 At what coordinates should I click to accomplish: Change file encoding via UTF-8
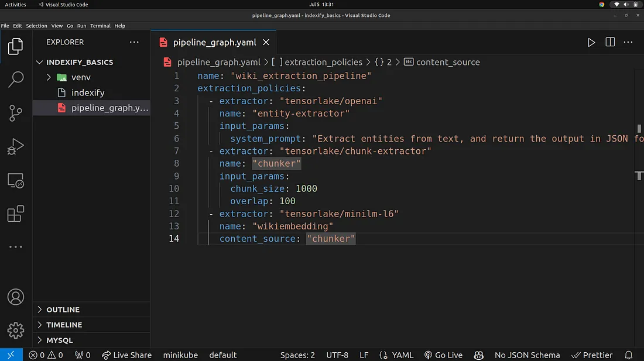(337, 355)
